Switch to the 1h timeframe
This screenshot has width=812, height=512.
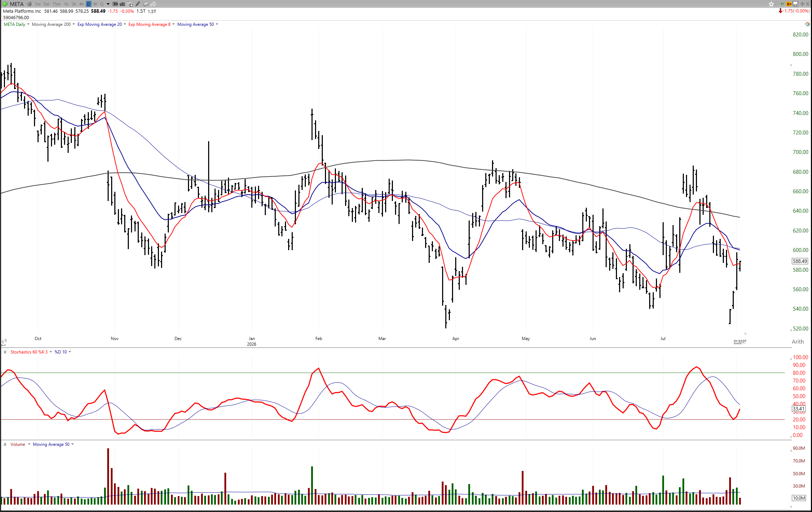click(66, 4)
